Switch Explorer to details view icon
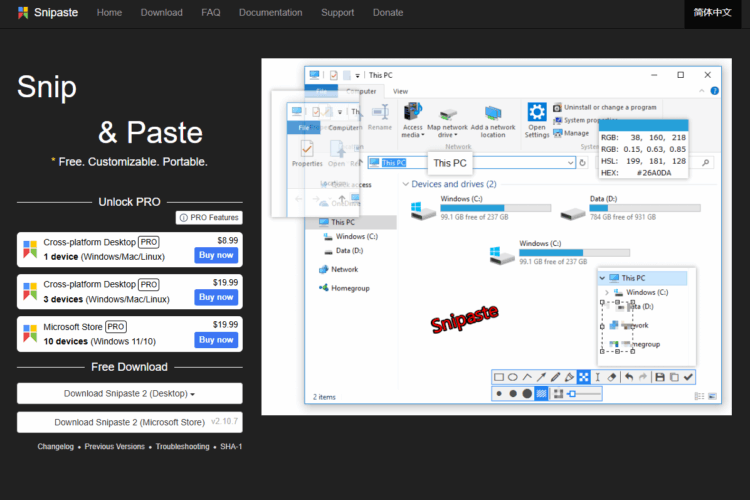Viewport: 750px width, 500px height. point(699,396)
